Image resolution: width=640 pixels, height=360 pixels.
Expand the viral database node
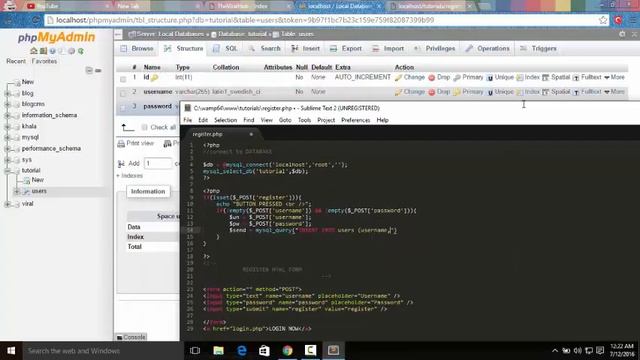(7, 204)
